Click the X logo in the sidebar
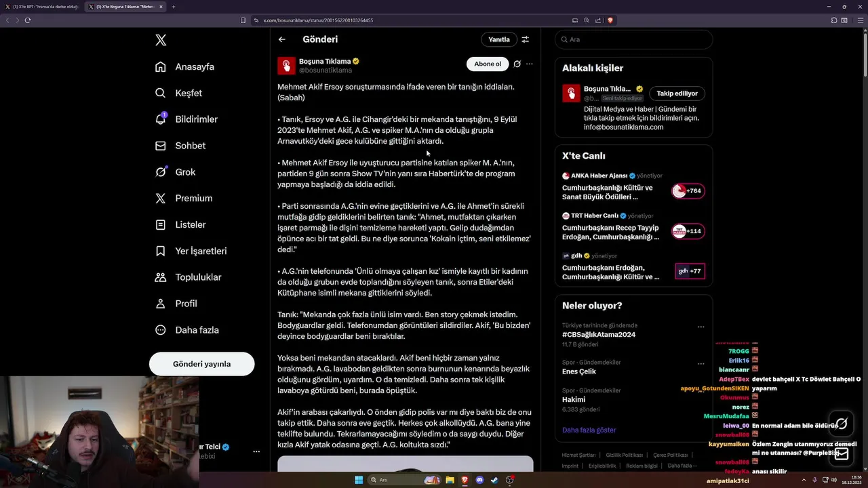Viewport: 868px width, 488px height. pyautogui.click(x=161, y=40)
